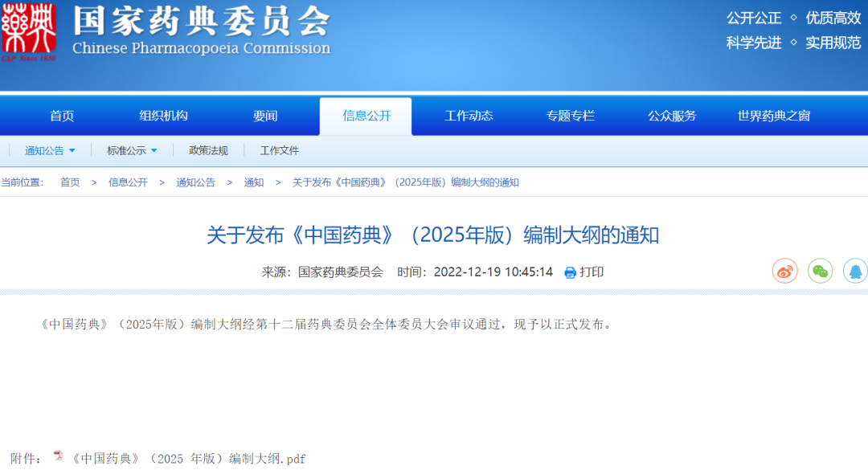This screenshot has height=470, width=868.
Task: Click the 当前位置 label
Action: point(23,182)
